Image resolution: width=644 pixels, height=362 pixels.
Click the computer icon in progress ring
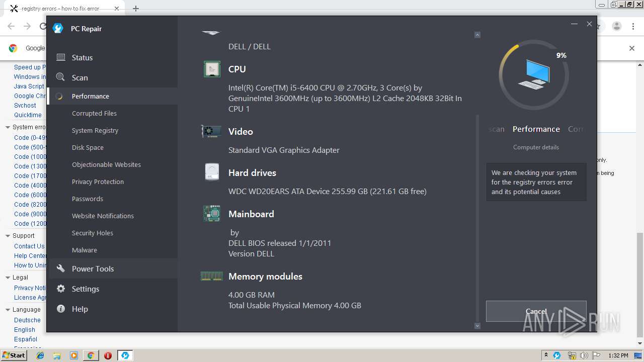pyautogui.click(x=534, y=75)
